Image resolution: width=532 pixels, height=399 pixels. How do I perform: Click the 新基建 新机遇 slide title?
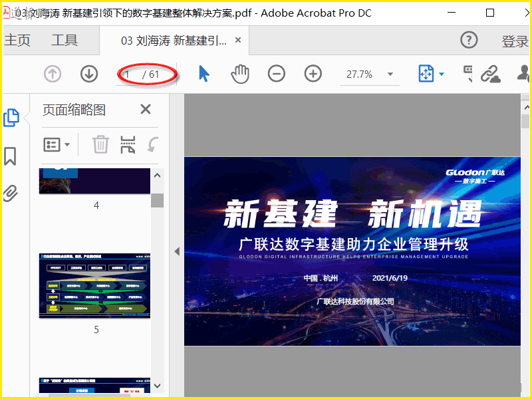point(353,213)
